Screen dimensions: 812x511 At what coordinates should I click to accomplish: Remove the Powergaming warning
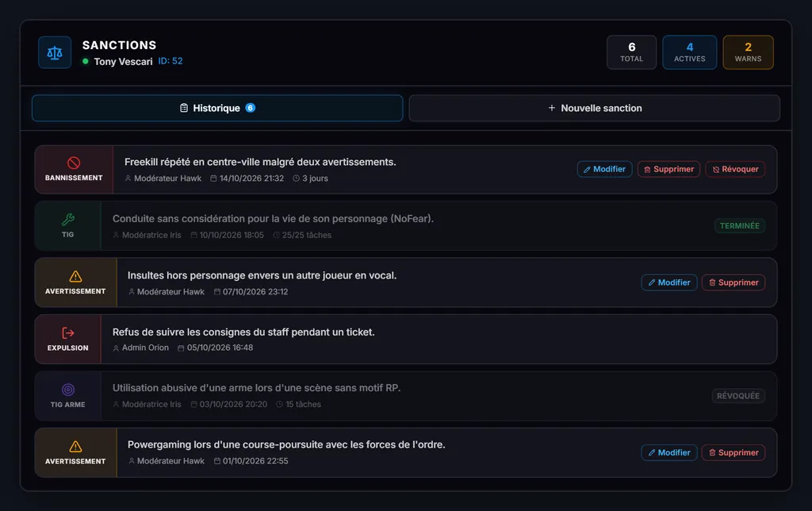tap(733, 452)
